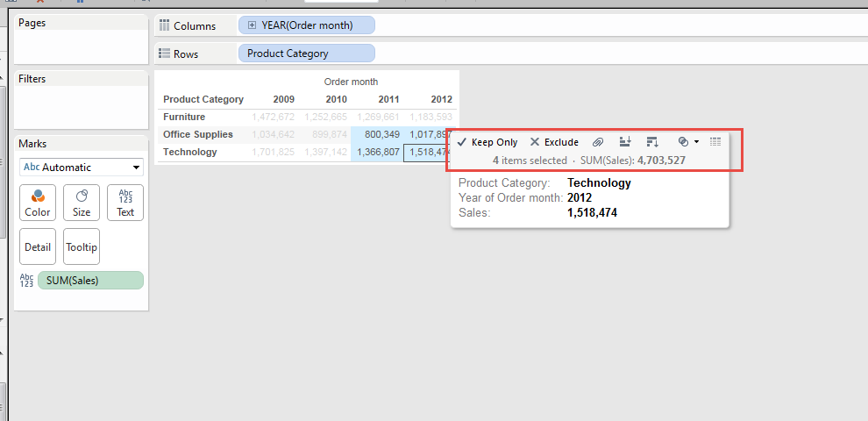This screenshot has width=868, height=421.
Task: Select the 2010 column header
Action: (336, 100)
